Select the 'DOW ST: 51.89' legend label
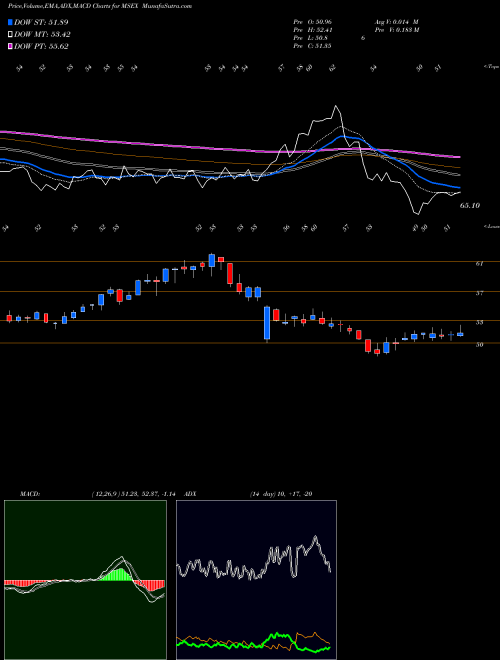 tap(41, 22)
